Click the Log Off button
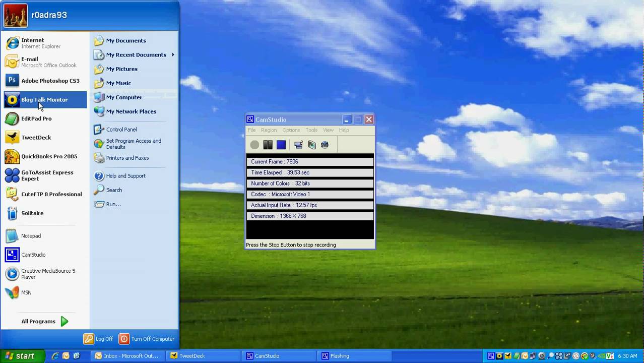 [x=99, y=339]
